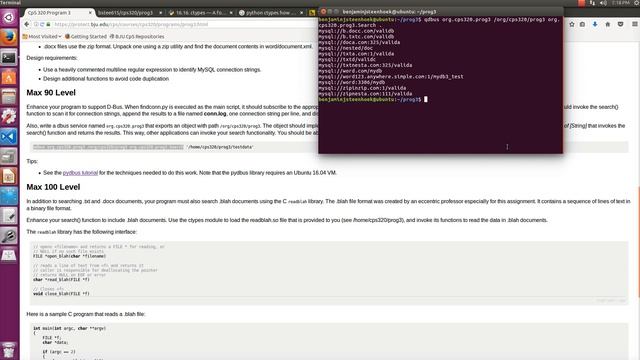Close the python ctypes how tab
The width and height of the screenshot is (640, 360).
click(302, 13)
